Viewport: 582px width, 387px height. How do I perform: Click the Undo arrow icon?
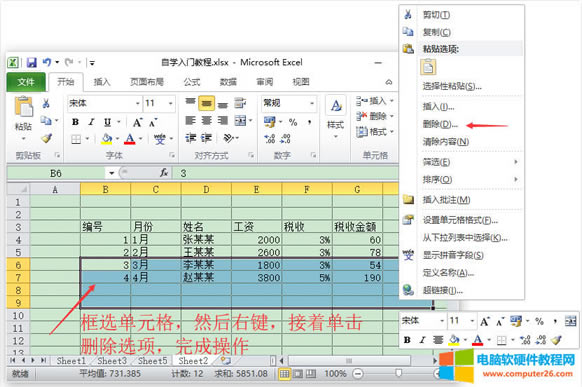47,62
